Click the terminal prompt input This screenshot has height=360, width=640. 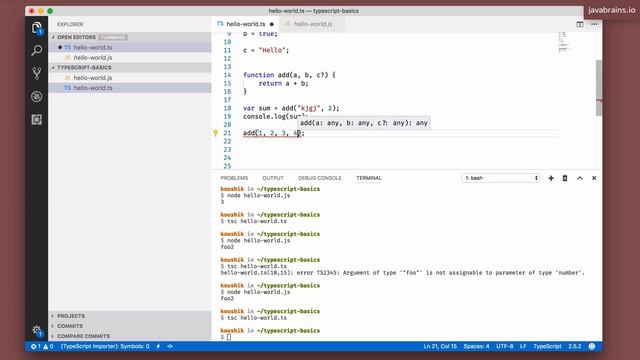point(229,337)
